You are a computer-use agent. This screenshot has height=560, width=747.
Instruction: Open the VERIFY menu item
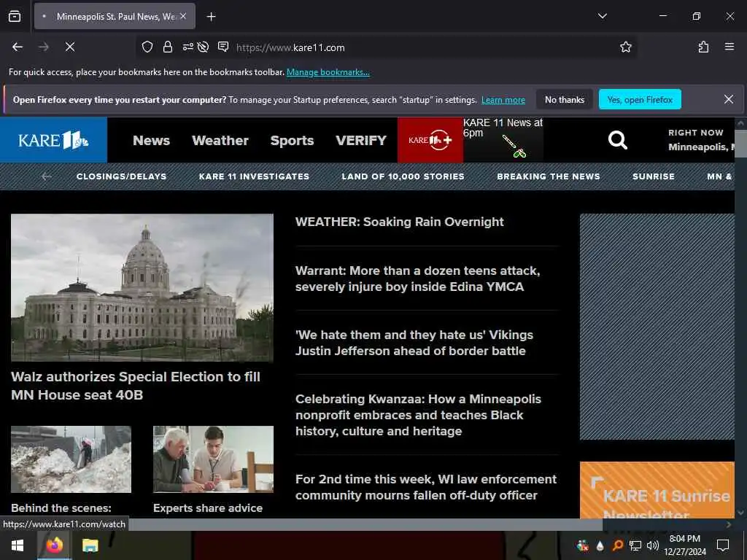coord(361,141)
